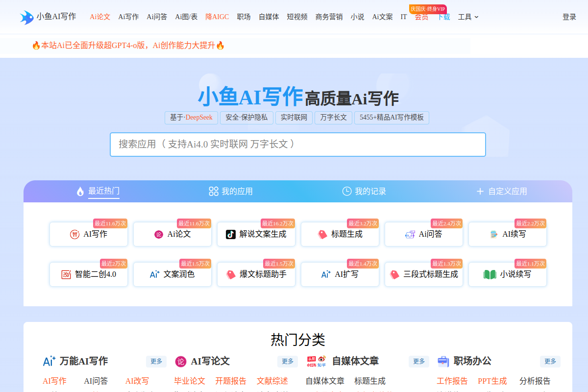Click the AI续写 notepad icon

pyautogui.click(x=494, y=234)
